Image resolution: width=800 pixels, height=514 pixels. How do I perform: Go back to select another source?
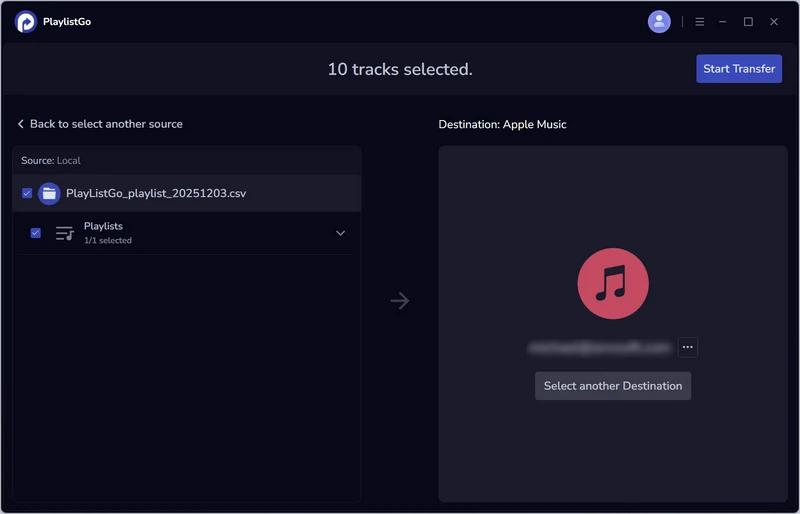100,124
